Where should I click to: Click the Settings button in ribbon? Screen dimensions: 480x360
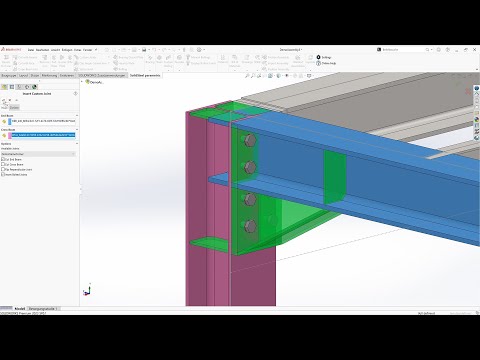pyautogui.click(x=324, y=57)
